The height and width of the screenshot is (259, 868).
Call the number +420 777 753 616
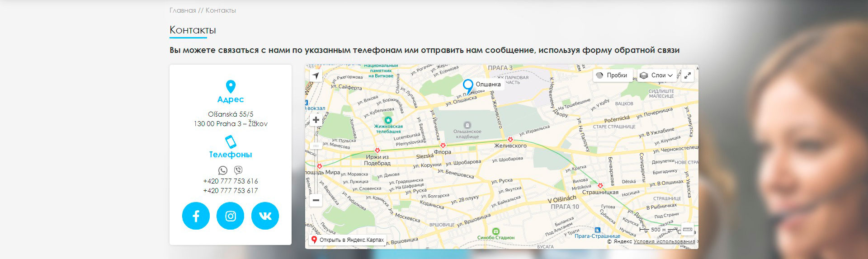click(231, 181)
